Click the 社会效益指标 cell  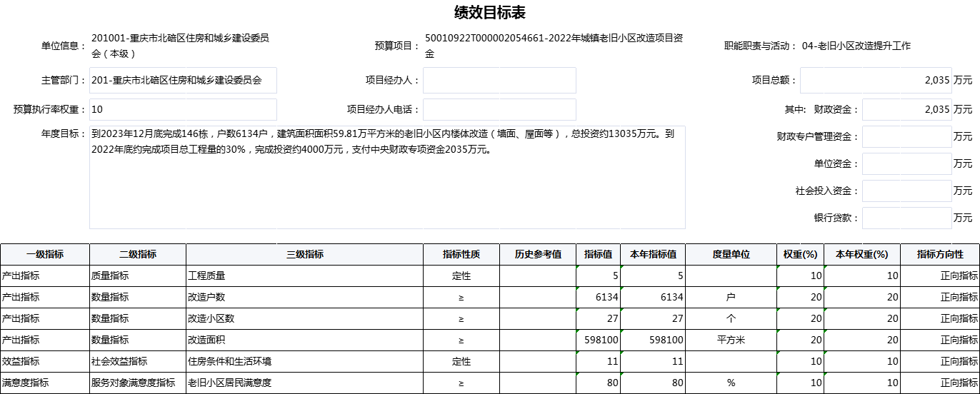coord(138,361)
